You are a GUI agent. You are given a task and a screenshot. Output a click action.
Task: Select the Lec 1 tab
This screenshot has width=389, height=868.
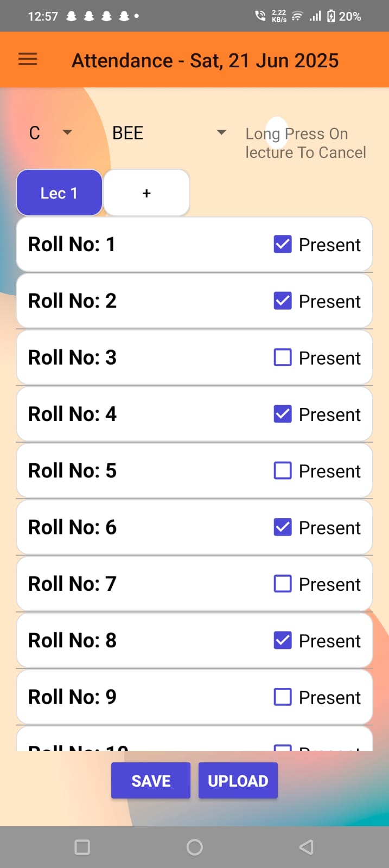[59, 193]
